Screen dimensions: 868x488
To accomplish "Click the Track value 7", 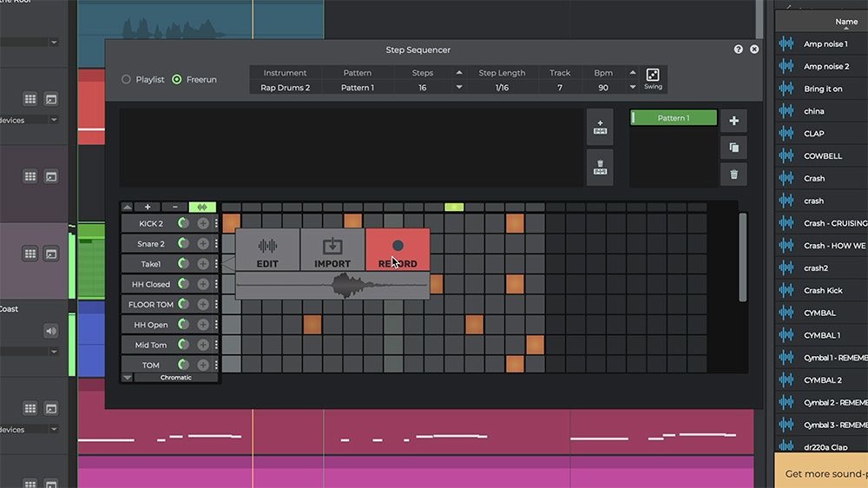I will pos(560,88).
